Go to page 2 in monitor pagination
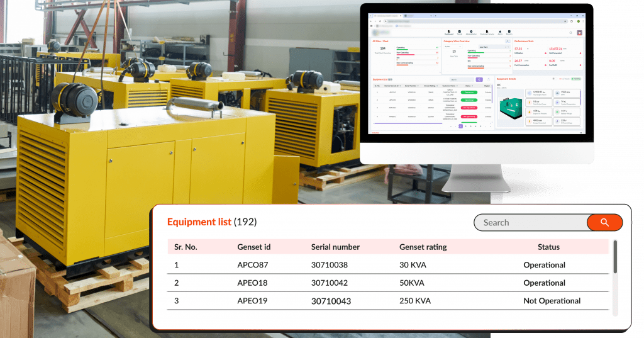644x338 pixels. tap(465, 126)
